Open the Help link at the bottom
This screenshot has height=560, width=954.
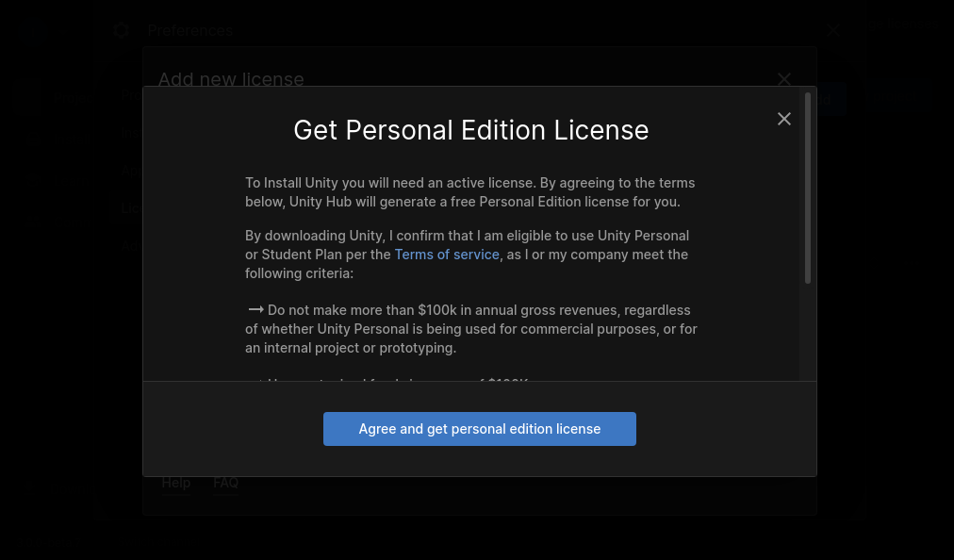tap(176, 483)
